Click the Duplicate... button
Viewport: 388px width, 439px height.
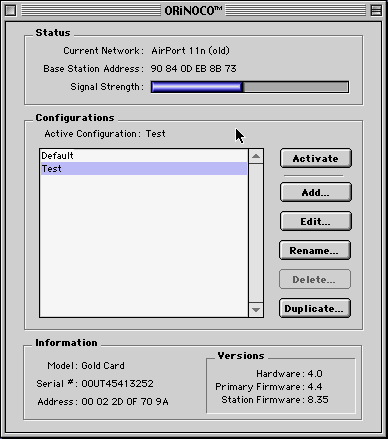pos(315,308)
